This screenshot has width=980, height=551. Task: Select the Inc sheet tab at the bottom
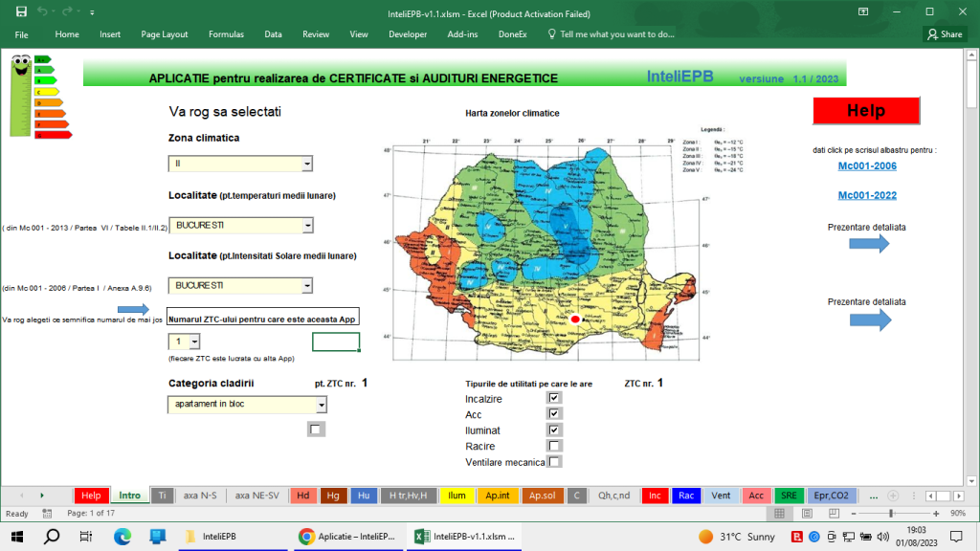click(655, 496)
